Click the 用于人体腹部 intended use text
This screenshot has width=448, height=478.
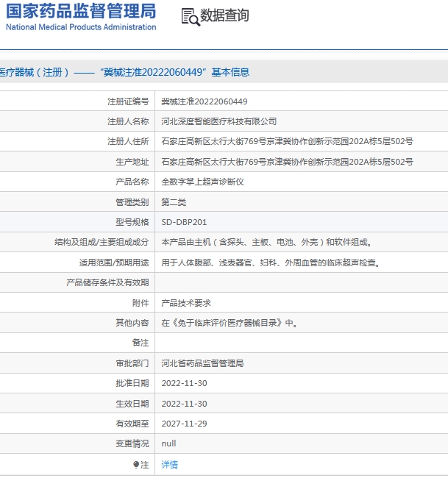(x=271, y=263)
